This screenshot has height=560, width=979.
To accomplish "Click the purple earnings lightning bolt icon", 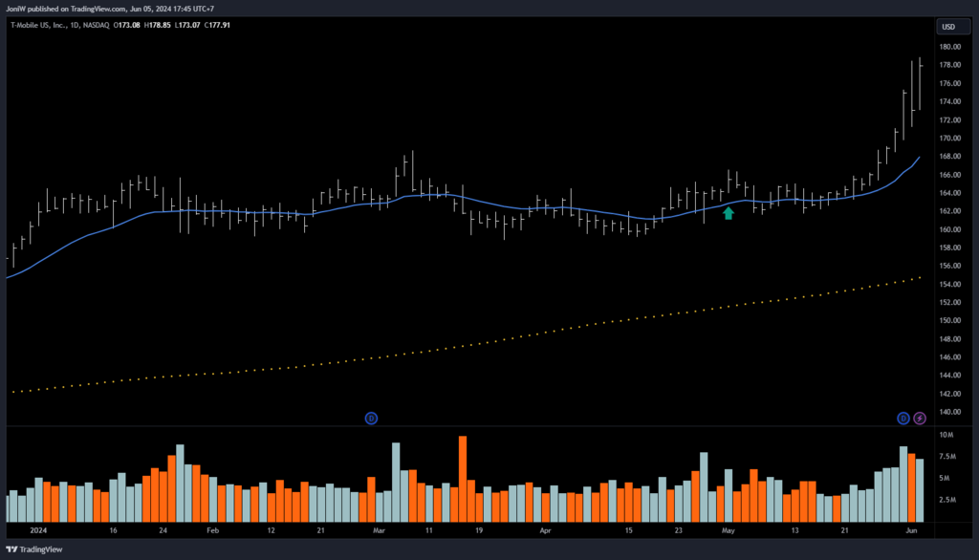I will click(920, 418).
